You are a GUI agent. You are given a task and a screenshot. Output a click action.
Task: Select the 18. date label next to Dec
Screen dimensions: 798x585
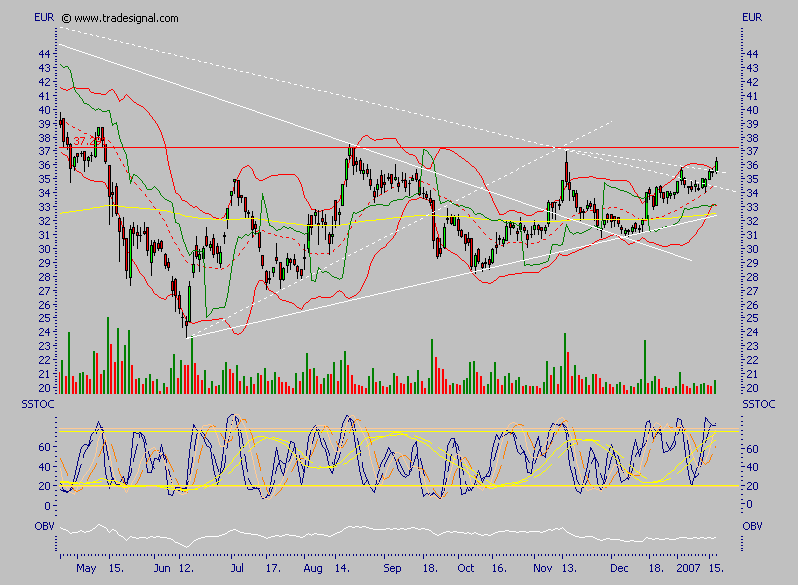[x=656, y=568]
